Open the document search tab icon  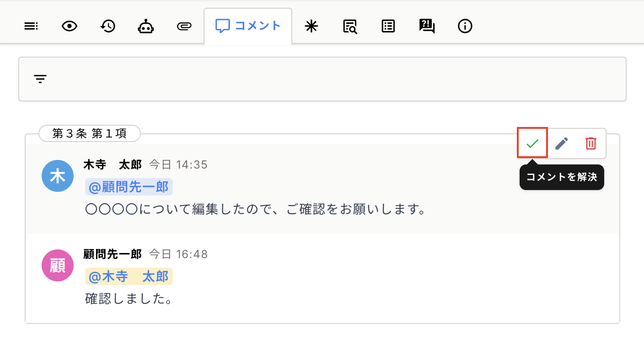(350, 26)
